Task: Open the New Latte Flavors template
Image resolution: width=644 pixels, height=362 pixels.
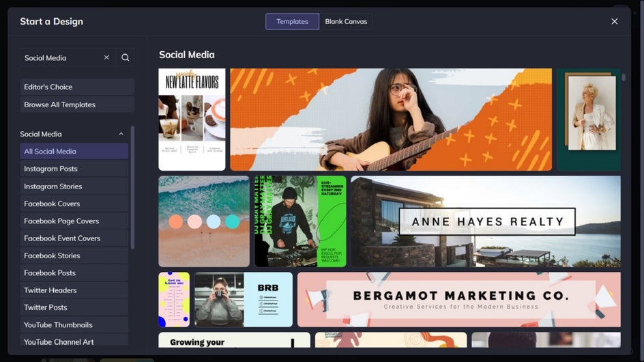Action: pos(192,120)
